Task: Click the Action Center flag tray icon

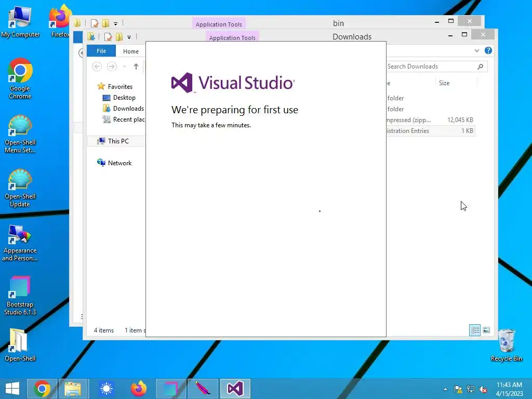Action: point(458,389)
